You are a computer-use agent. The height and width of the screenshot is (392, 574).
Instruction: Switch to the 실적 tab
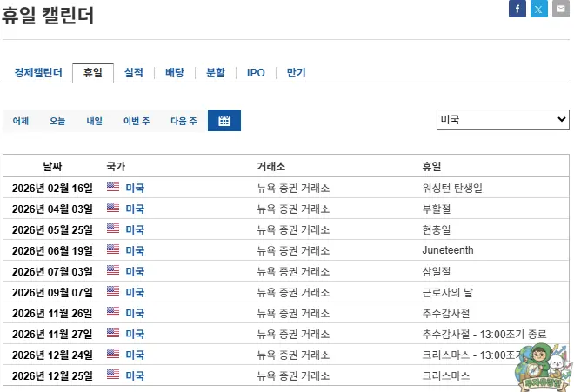[134, 73]
